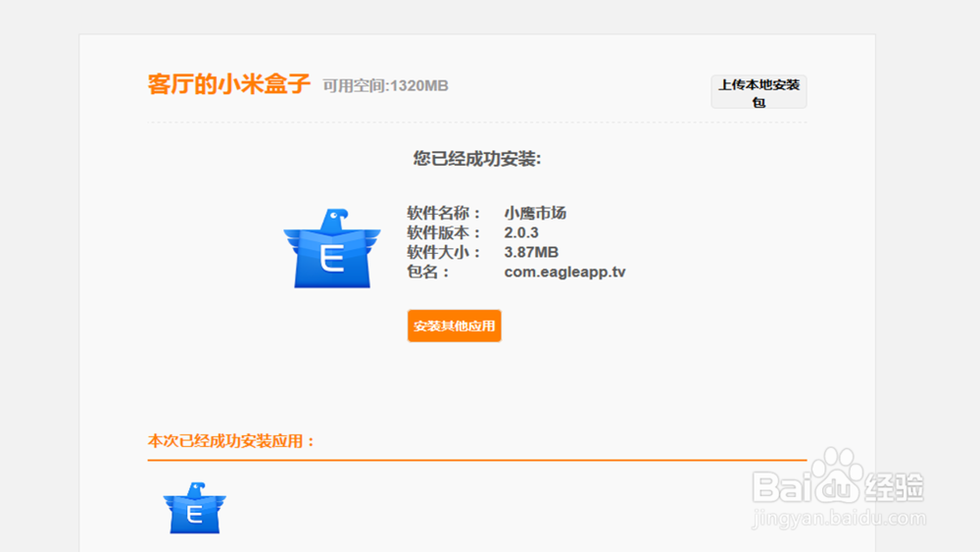
Task: Select the size value 3.87MB
Action: coord(531,252)
